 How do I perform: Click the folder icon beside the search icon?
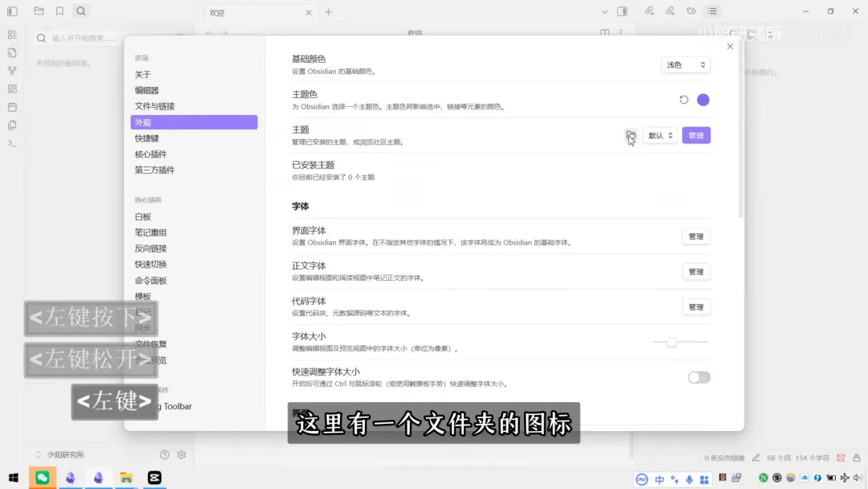click(39, 10)
